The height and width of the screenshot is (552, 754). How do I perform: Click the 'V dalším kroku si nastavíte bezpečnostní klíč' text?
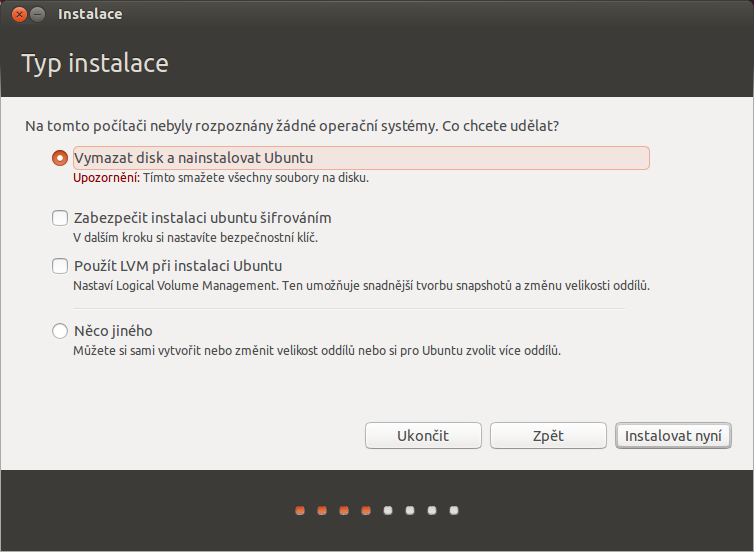[x=195, y=238]
